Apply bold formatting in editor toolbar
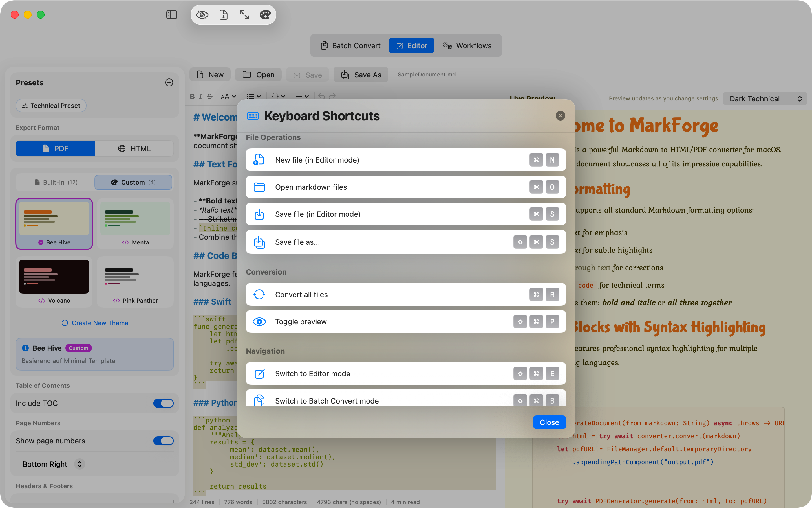The width and height of the screenshot is (812, 508). pyautogui.click(x=192, y=97)
